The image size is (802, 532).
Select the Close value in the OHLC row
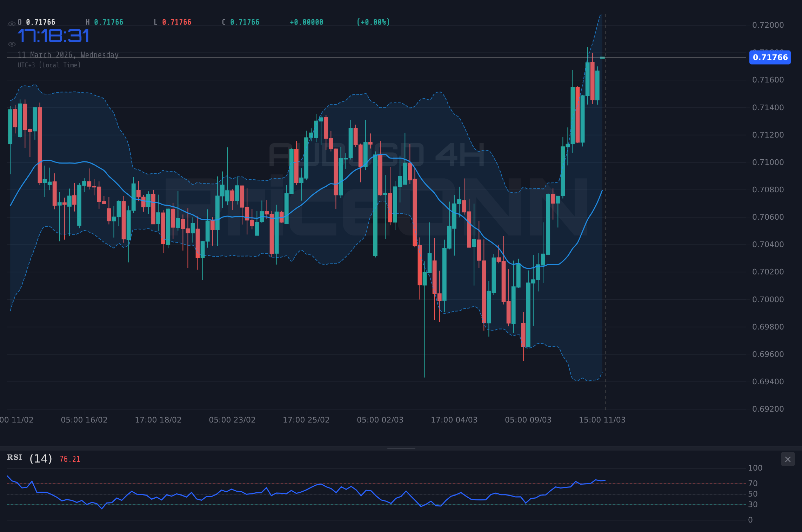tap(240, 22)
